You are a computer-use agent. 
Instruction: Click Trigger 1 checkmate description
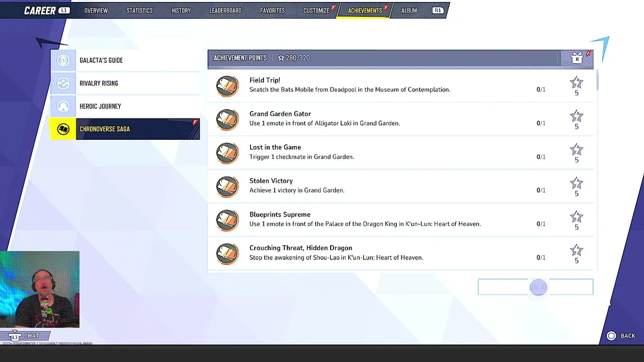(302, 157)
